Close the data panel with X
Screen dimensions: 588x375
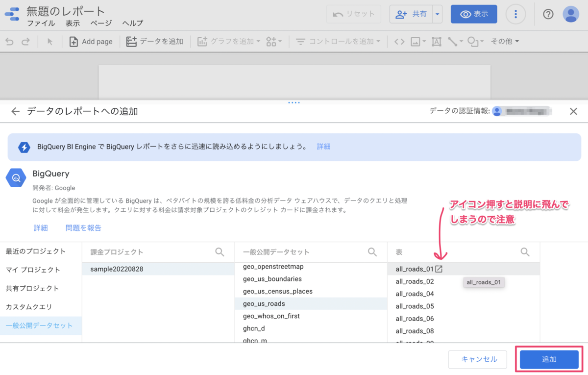click(x=573, y=111)
